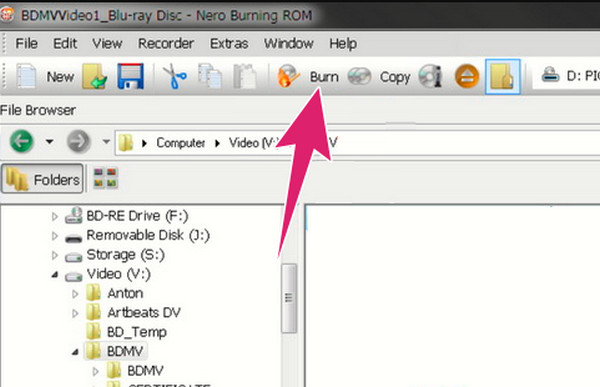Toggle the Folders pane button
This screenshot has width=600, height=387.
coord(42,179)
